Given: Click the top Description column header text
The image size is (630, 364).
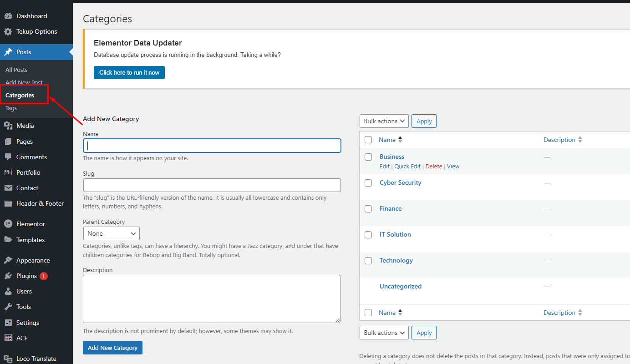Looking at the screenshot, I should 559,140.
